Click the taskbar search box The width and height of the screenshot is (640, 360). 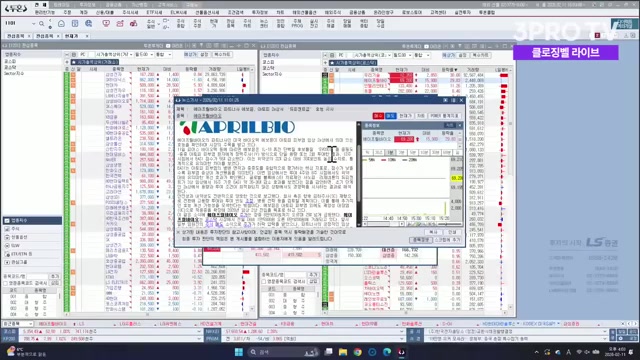pos(284,352)
